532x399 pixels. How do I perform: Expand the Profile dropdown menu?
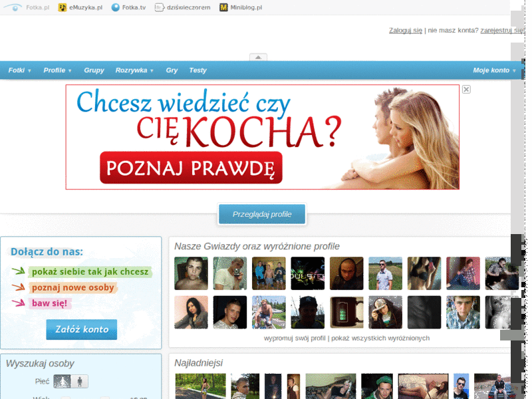(57, 70)
